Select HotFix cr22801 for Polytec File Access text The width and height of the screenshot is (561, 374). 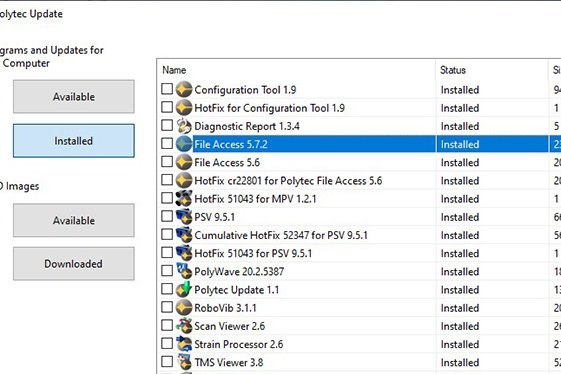coord(288,181)
